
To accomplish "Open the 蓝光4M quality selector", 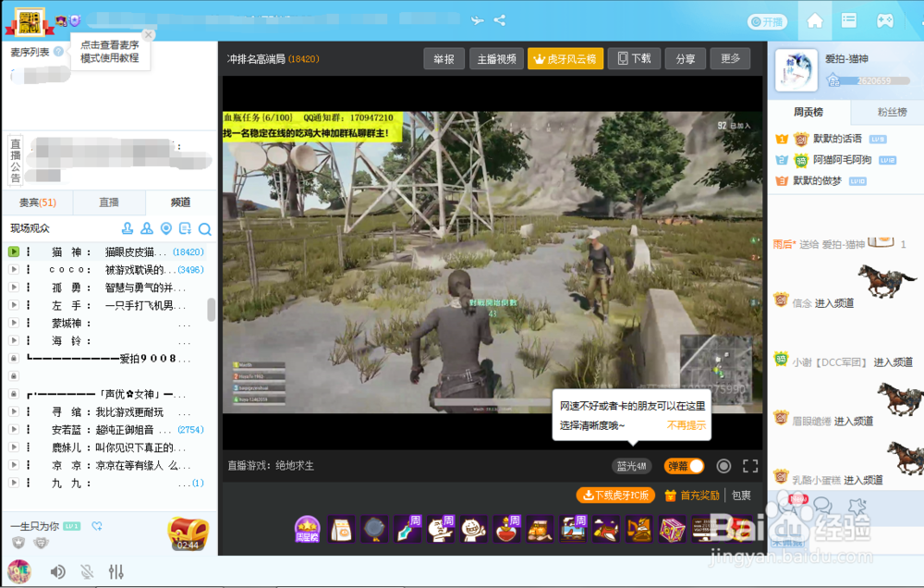I will pos(631,466).
